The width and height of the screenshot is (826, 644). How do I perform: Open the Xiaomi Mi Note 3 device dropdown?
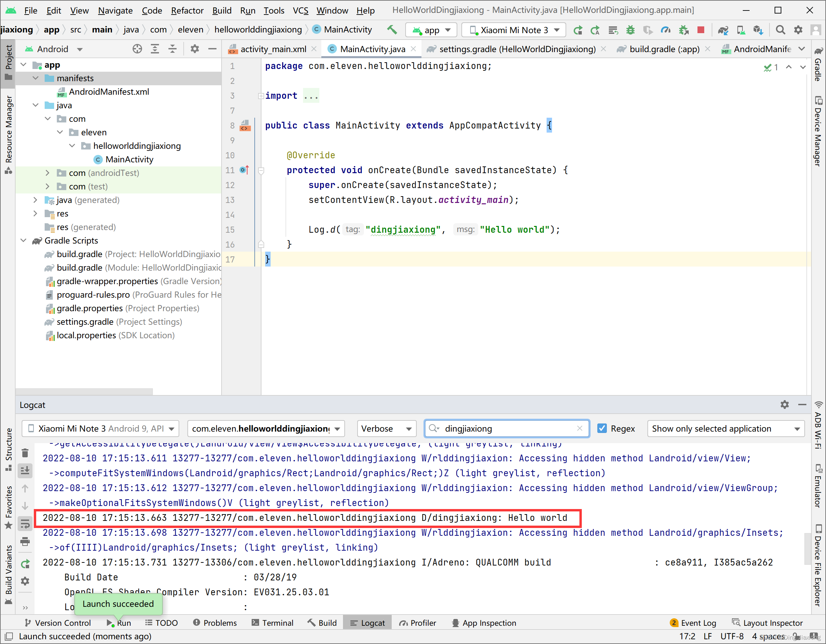point(513,30)
